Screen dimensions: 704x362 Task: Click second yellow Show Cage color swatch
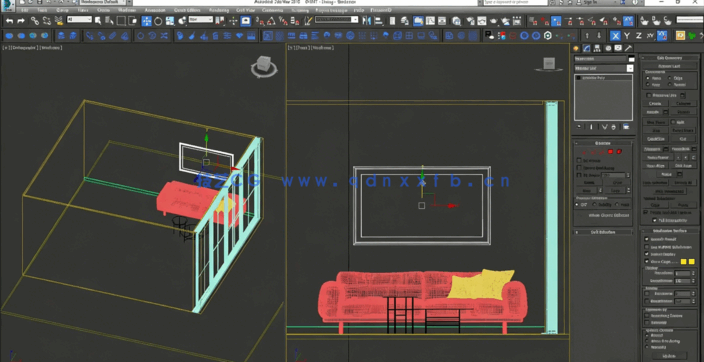691,261
